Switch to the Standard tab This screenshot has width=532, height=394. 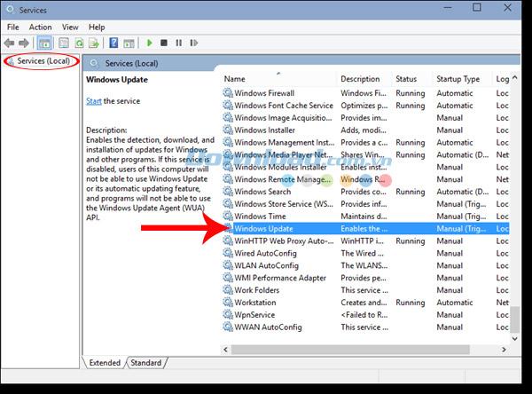(146, 363)
